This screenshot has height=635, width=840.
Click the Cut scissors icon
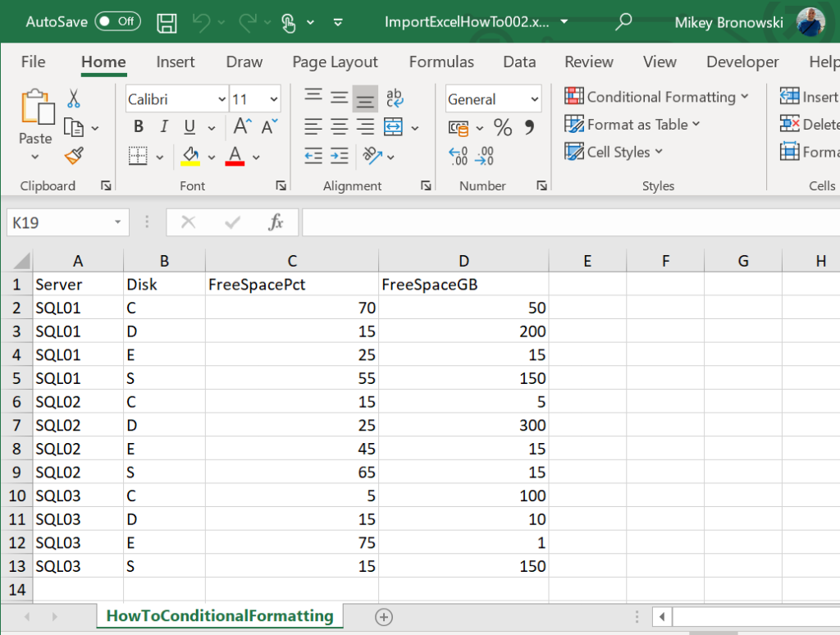point(74,99)
